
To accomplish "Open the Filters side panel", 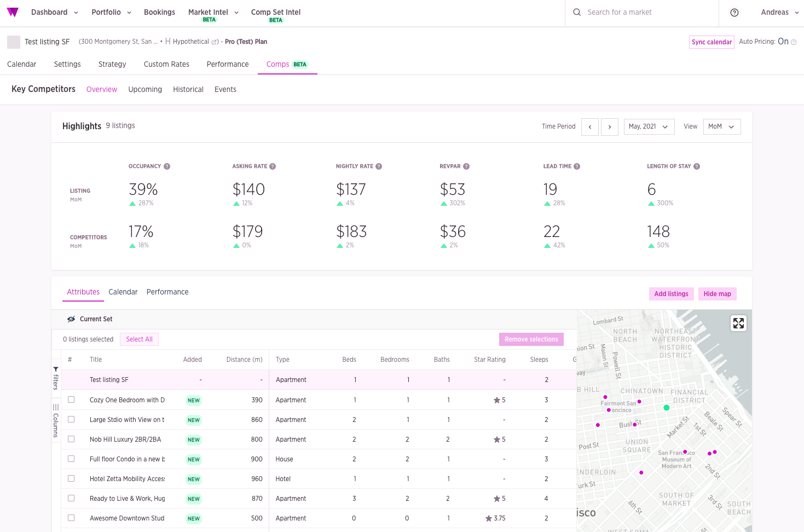I will pos(56,378).
